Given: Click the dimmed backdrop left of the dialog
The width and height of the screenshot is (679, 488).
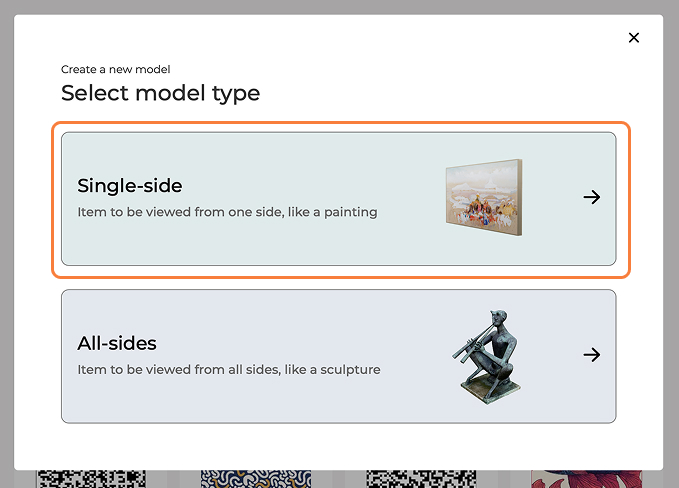Looking at the screenshot, I should pos(7,240).
